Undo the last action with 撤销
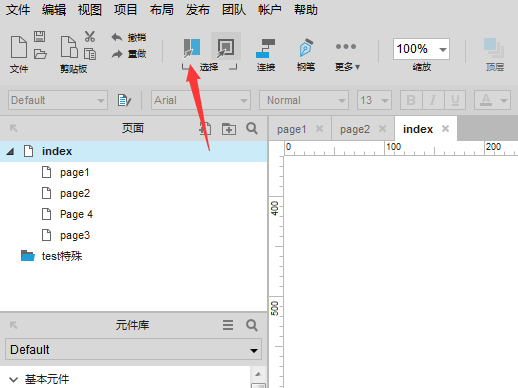Screen dimensions: 518x388 tap(129, 37)
